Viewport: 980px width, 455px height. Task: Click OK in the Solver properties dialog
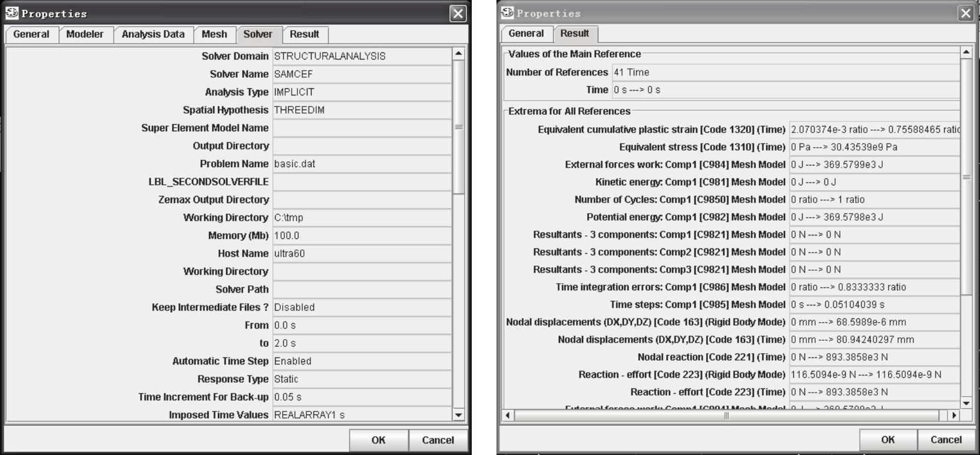pyautogui.click(x=378, y=440)
